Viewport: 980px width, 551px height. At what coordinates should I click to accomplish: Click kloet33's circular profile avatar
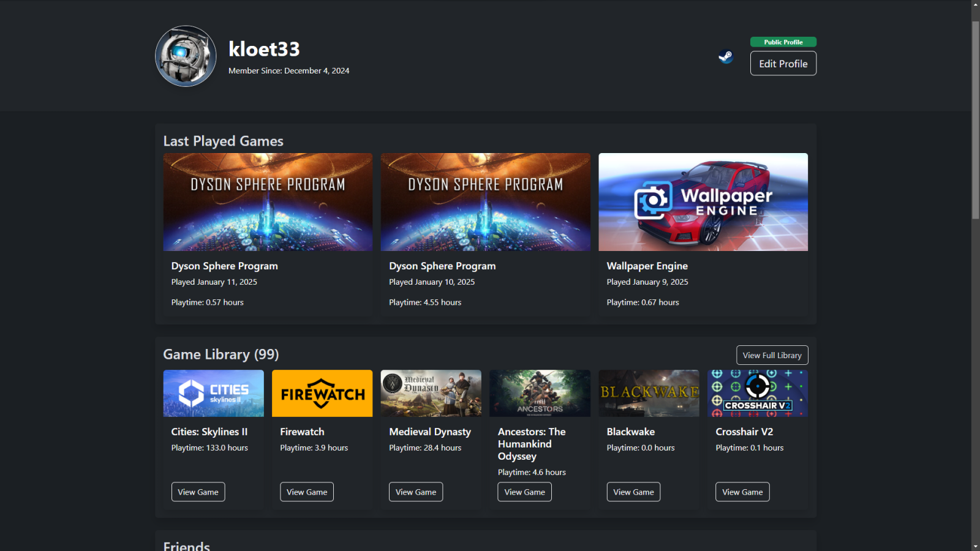click(186, 56)
